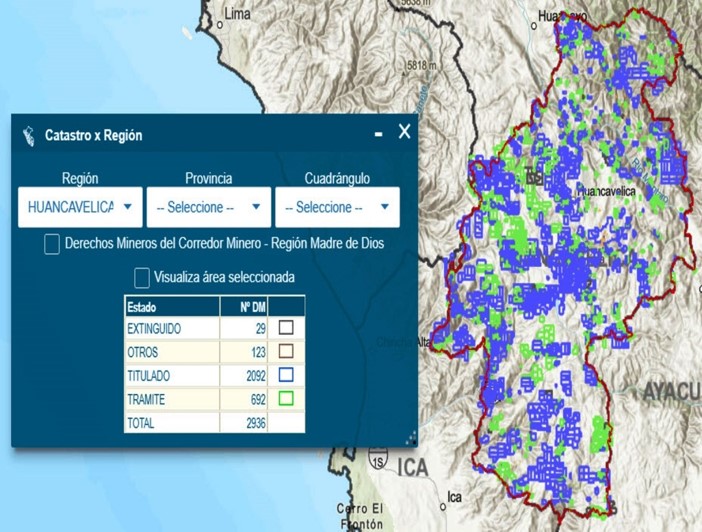Expand the Cuadrángulo dropdown

[336, 207]
